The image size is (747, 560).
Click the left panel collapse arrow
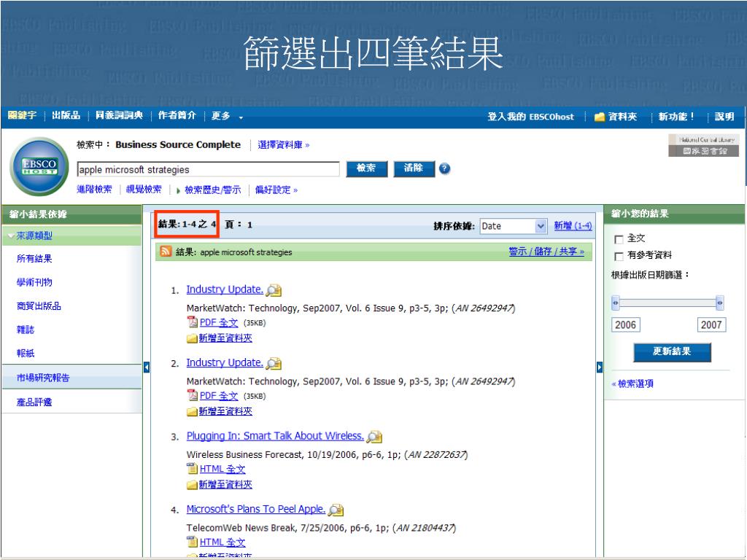coord(146,366)
